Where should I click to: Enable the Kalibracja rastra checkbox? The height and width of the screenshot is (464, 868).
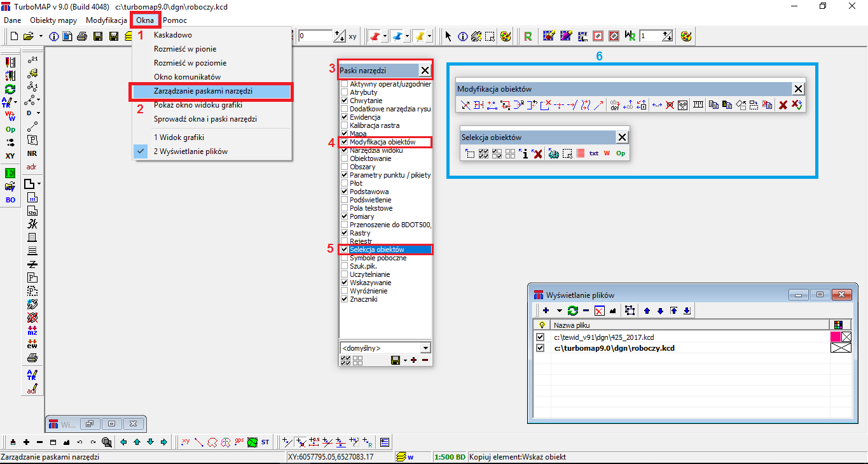[x=344, y=125]
